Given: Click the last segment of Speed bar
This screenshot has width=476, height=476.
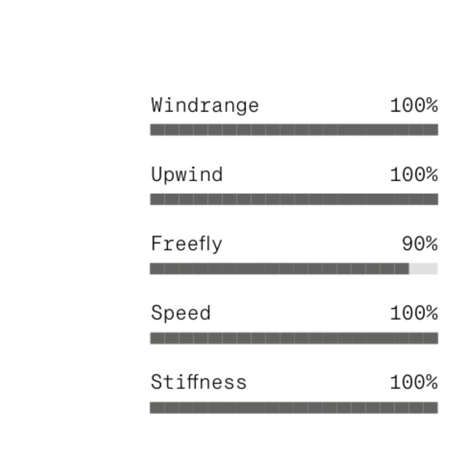Looking at the screenshot, I should tap(431, 338).
